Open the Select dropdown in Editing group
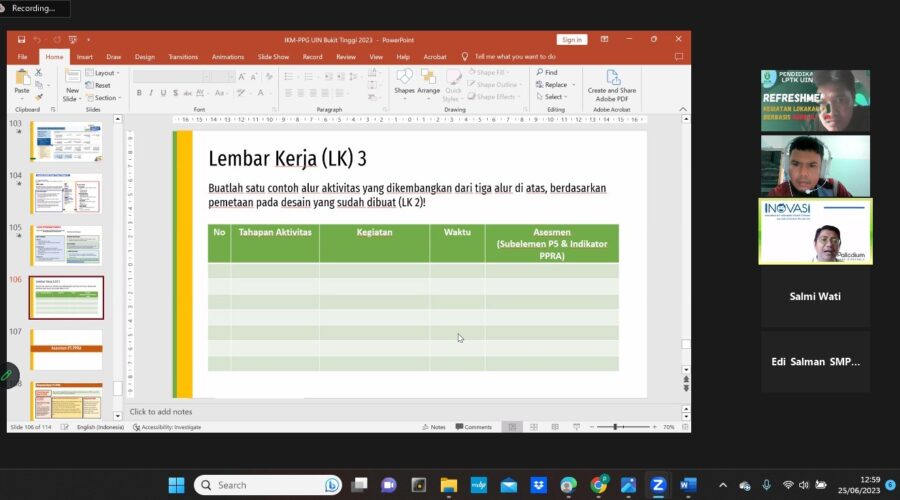 [552, 97]
